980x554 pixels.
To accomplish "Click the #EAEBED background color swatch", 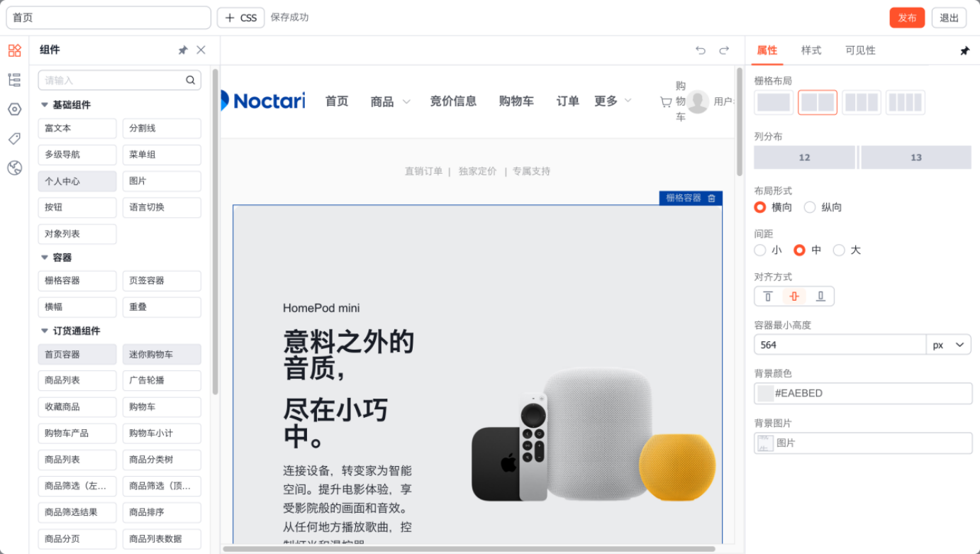I will click(x=765, y=393).
